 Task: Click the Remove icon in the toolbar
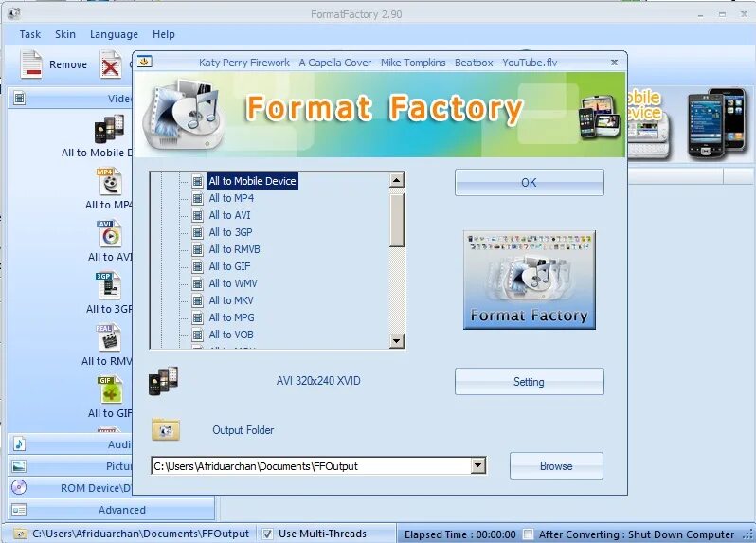pos(31,64)
